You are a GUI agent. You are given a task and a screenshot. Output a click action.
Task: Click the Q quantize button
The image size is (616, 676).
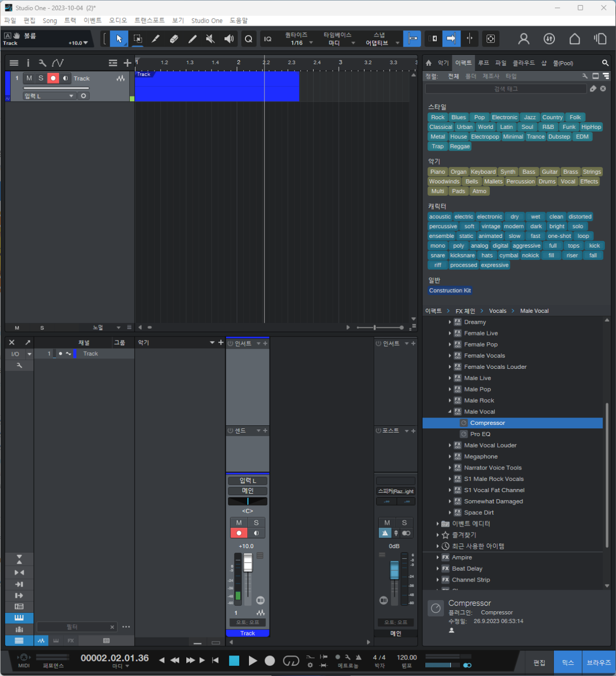pyautogui.click(x=248, y=39)
